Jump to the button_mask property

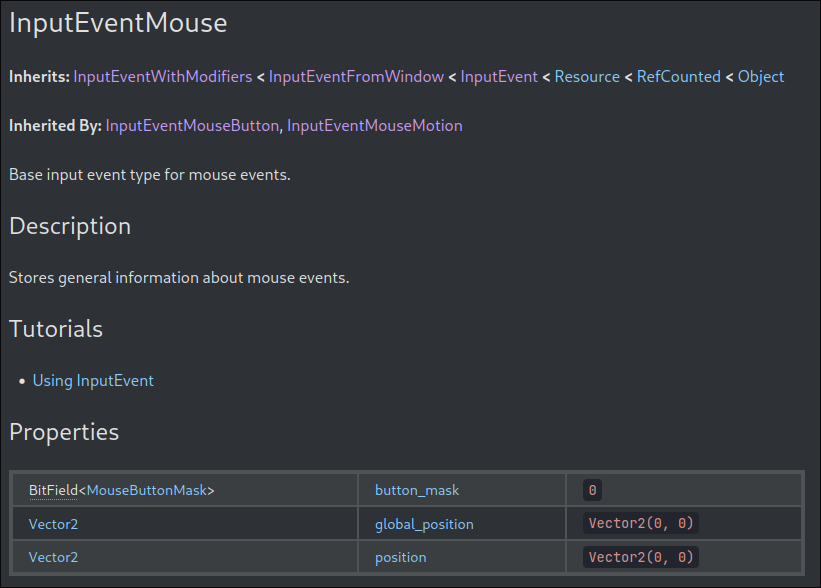tap(417, 490)
